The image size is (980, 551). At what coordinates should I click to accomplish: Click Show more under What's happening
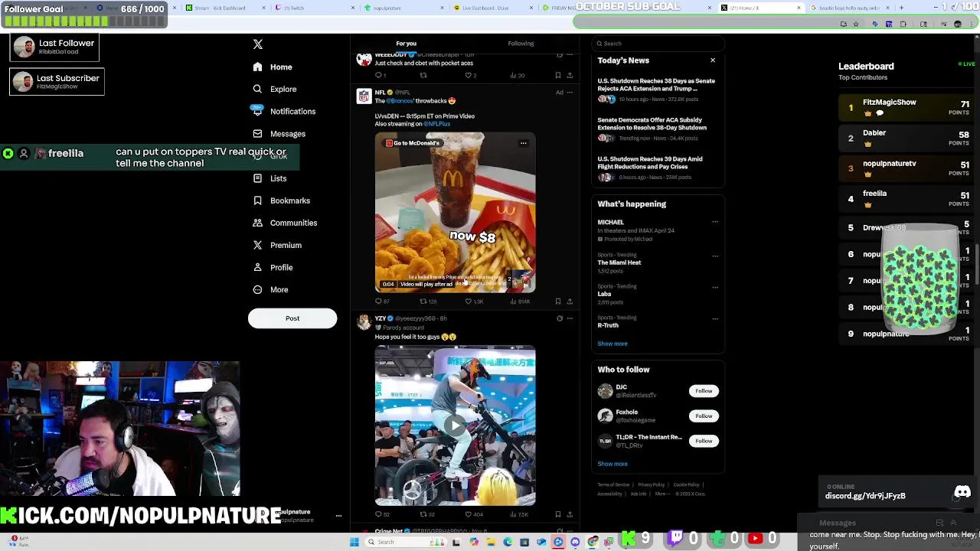click(x=612, y=344)
